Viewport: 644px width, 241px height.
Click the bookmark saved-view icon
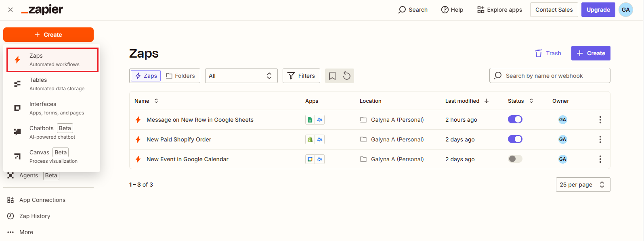tap(332, 76)
